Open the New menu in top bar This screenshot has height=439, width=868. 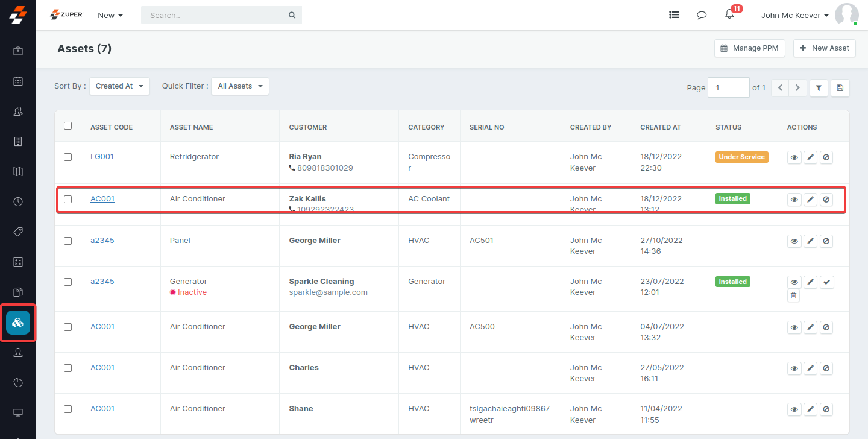point(110,16)
